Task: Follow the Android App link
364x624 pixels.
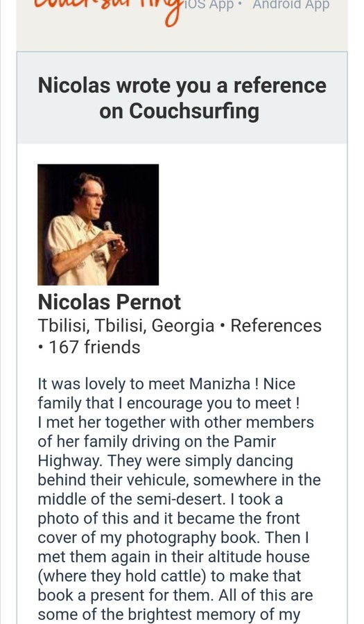Action: [x=291, y=6]
